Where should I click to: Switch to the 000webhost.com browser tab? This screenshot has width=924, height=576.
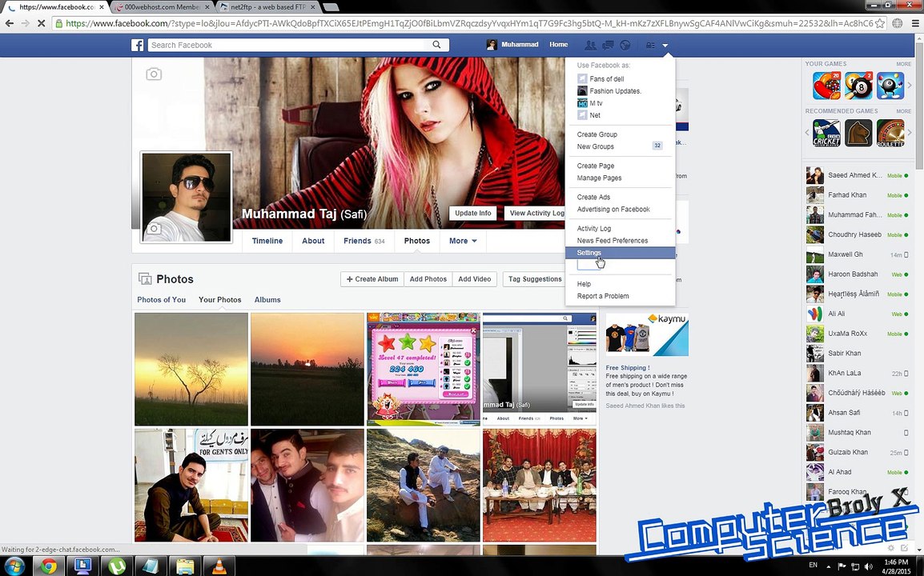coord(162,7)
